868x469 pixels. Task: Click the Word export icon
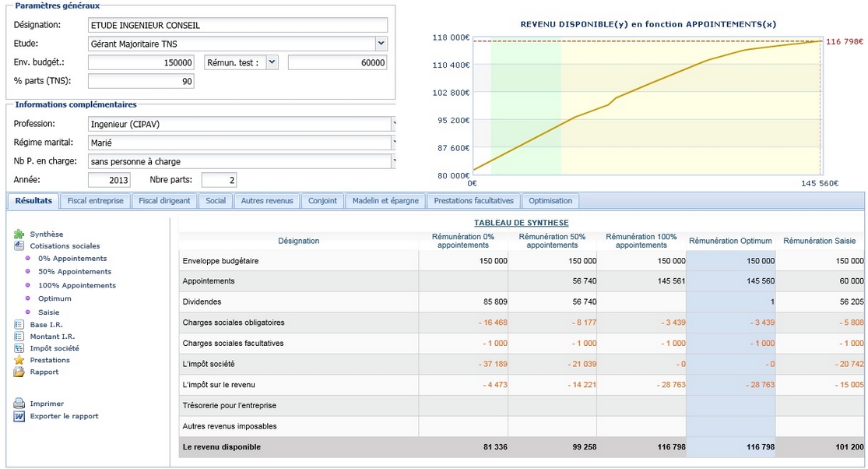coord(19,416)
